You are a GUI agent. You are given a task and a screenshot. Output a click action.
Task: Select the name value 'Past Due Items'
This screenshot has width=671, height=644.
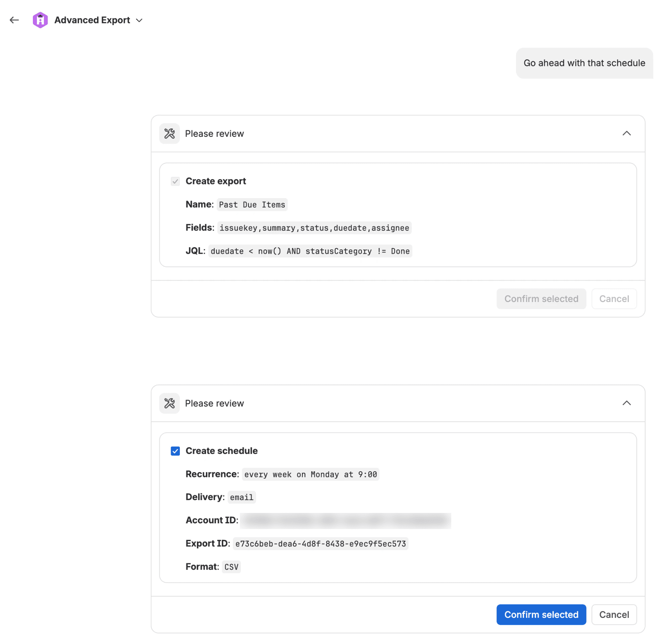tap(252, 205)
